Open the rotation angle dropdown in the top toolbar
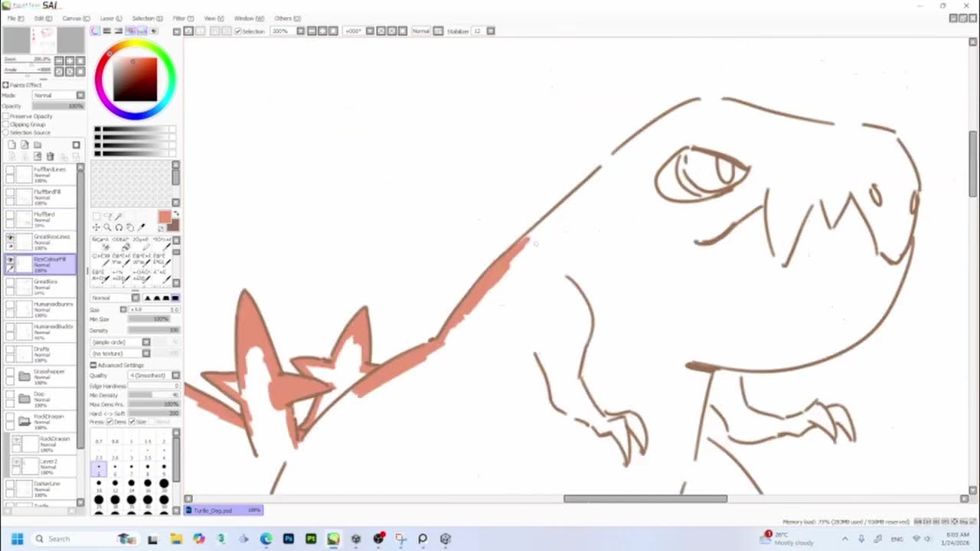Image resolution: width=980 pixels, height=551 pixels. 369,31
